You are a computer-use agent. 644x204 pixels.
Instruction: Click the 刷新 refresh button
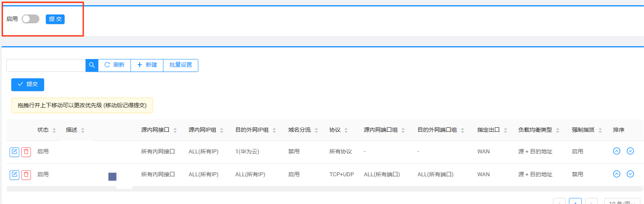(114, 65)
